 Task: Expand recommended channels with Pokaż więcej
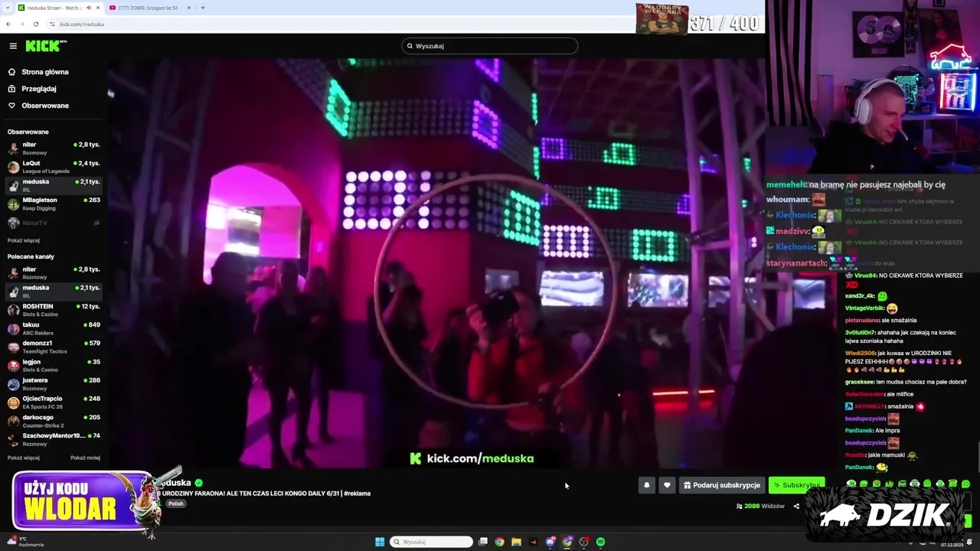(24, 458)
